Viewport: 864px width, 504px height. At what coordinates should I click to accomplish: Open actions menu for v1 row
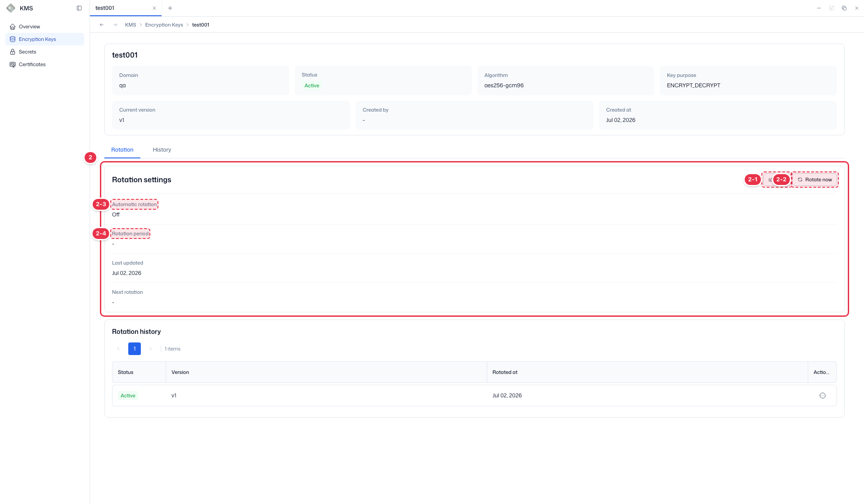pos(823,396)
